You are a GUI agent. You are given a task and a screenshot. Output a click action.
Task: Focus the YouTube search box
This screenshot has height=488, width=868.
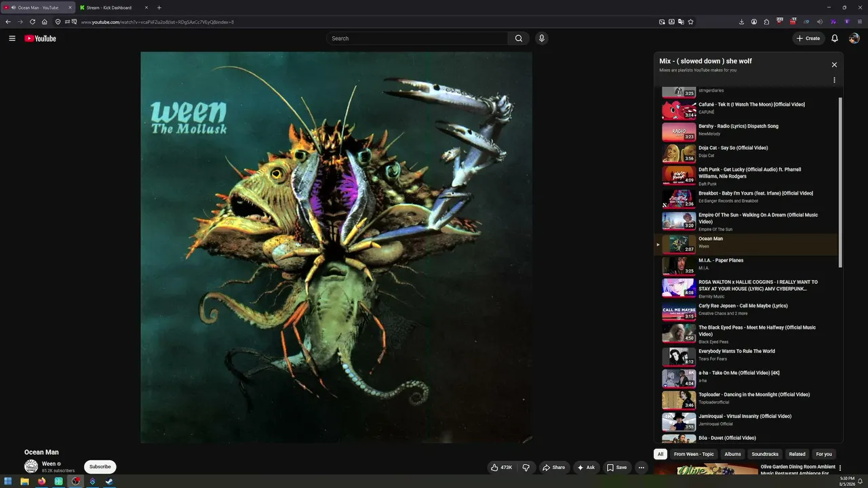(417, 39)
